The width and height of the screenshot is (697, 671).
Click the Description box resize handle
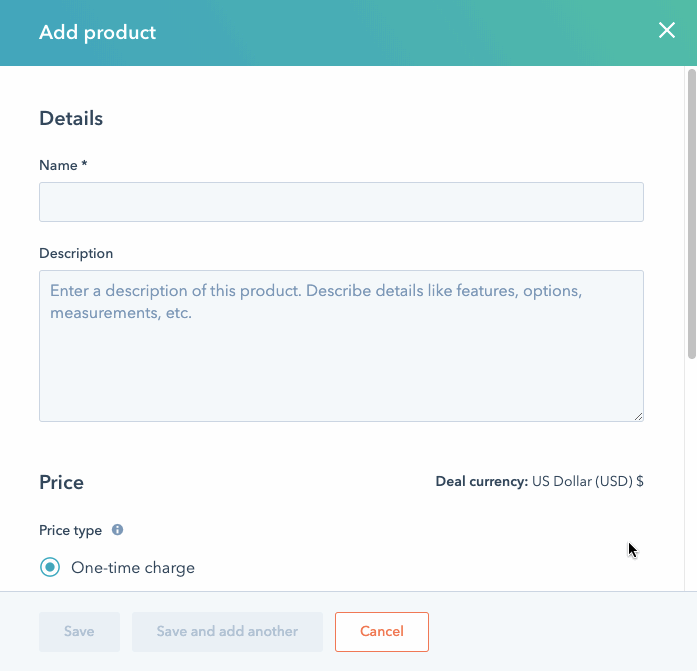pyautogui.click(x=638, y=415)
